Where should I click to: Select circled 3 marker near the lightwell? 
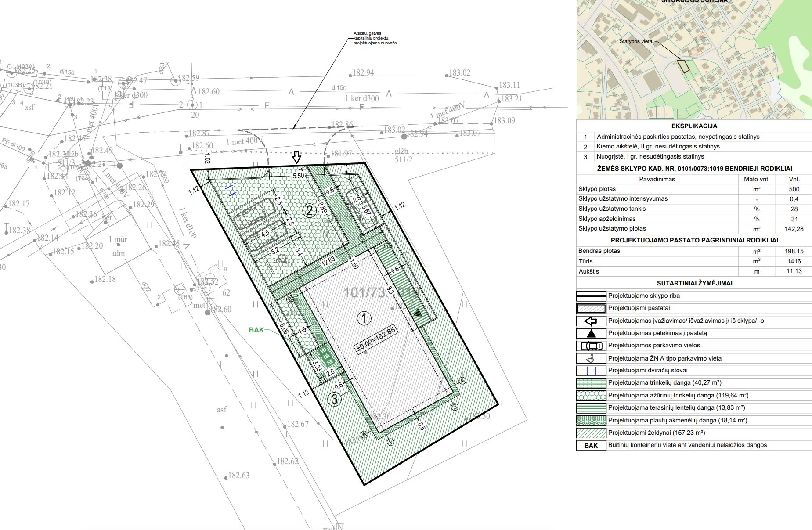pos(335,399)
